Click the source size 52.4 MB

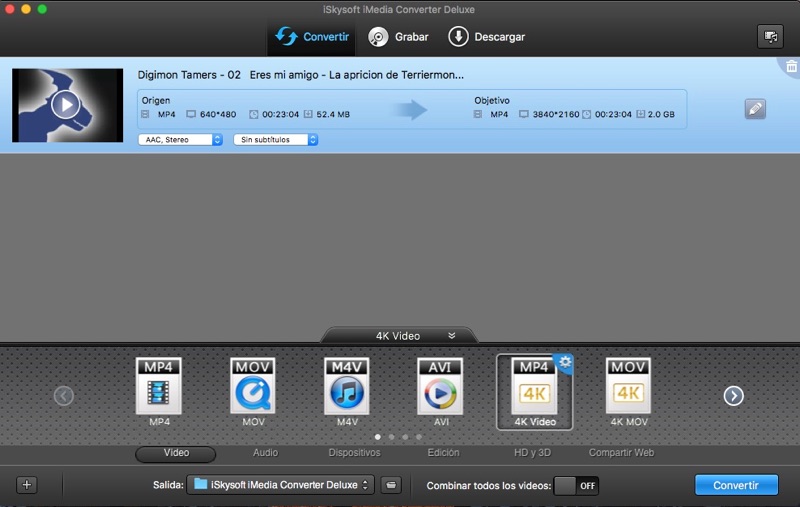(x=333, y=114)
